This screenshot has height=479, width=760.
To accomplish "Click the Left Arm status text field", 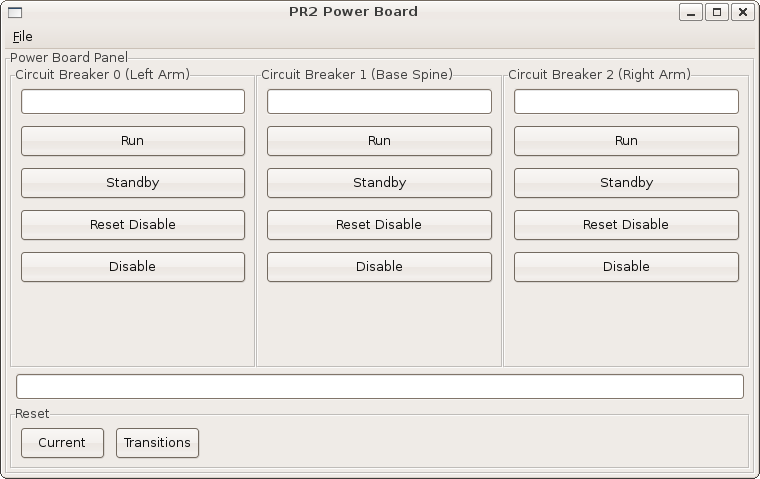I will tap(133, 101).
